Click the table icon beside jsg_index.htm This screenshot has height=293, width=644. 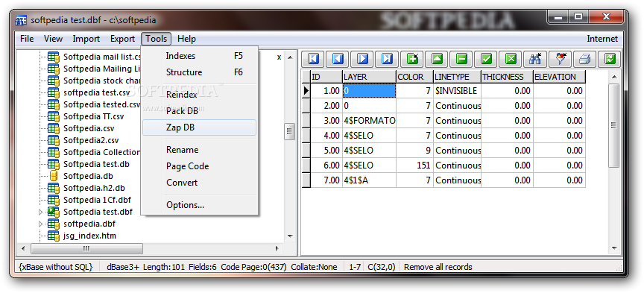[54, 236]
